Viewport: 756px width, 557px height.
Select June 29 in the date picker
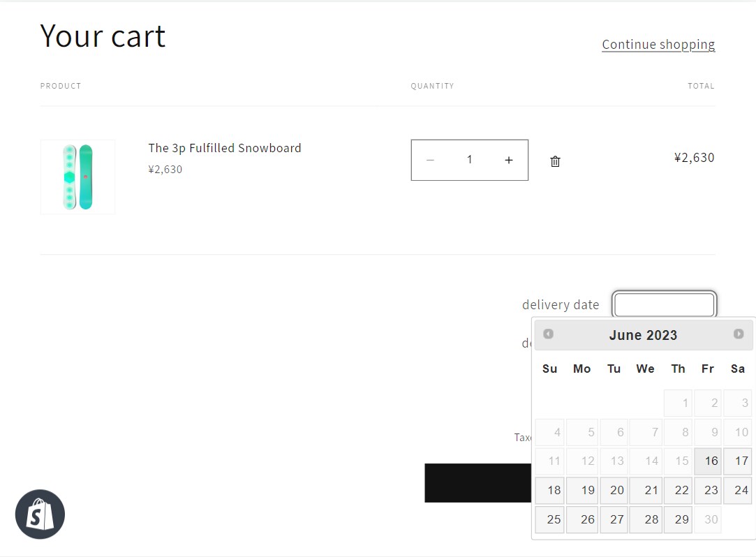click(x=678, y=520)
